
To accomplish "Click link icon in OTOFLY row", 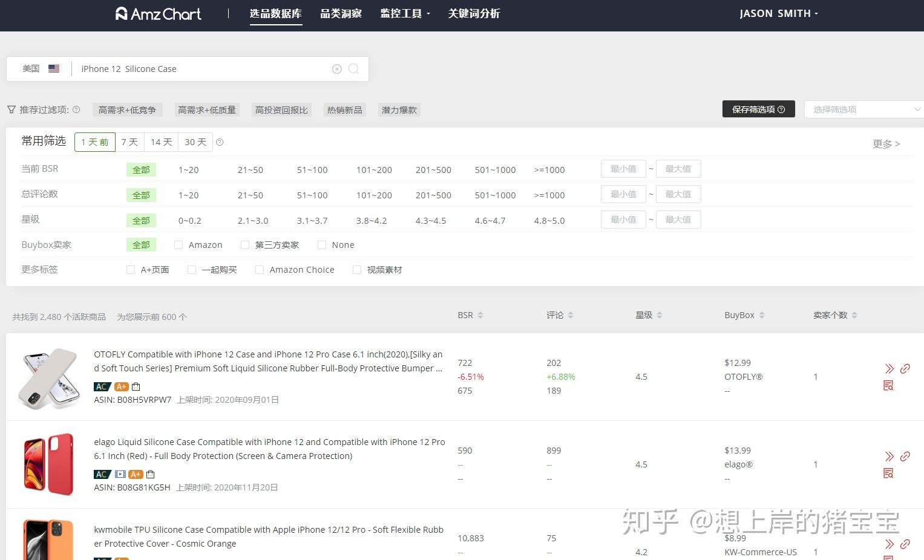I will pos(905,368).
